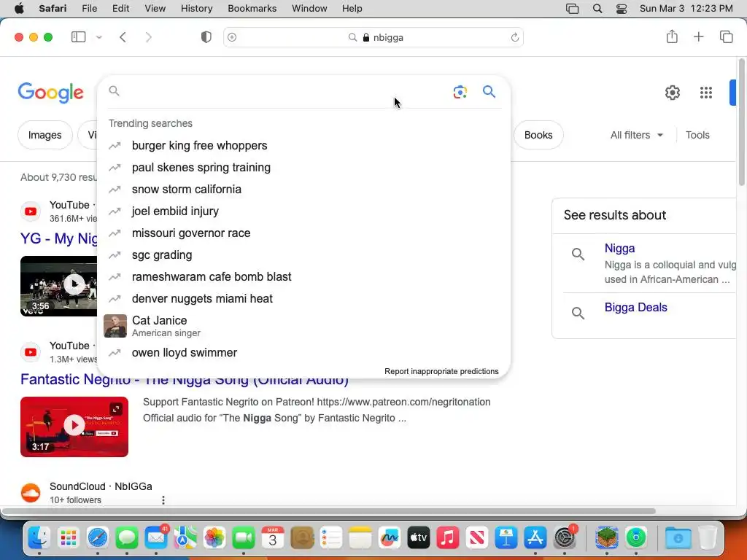Open the SoundCloud result options three dots

pyautogui.click(x=163, y=500)
